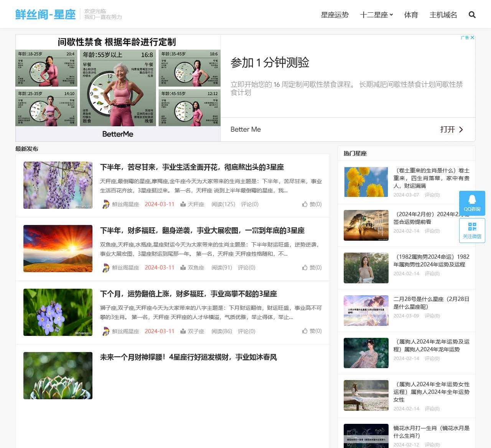Open sidebar article 卷土重来的生肖是什么
491x448 pixels.
[432, 178]
